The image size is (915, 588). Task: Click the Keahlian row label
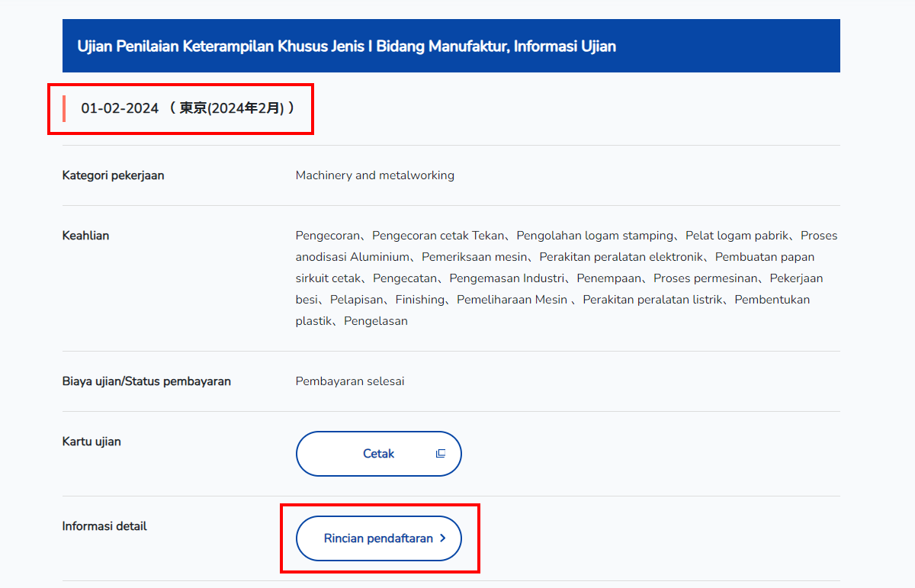coord(85,236)
